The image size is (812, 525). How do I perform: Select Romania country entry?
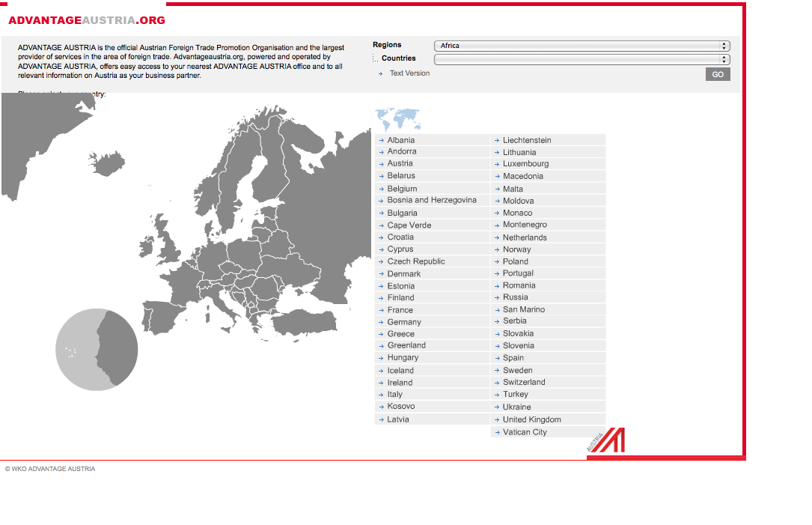pos(519,285)
